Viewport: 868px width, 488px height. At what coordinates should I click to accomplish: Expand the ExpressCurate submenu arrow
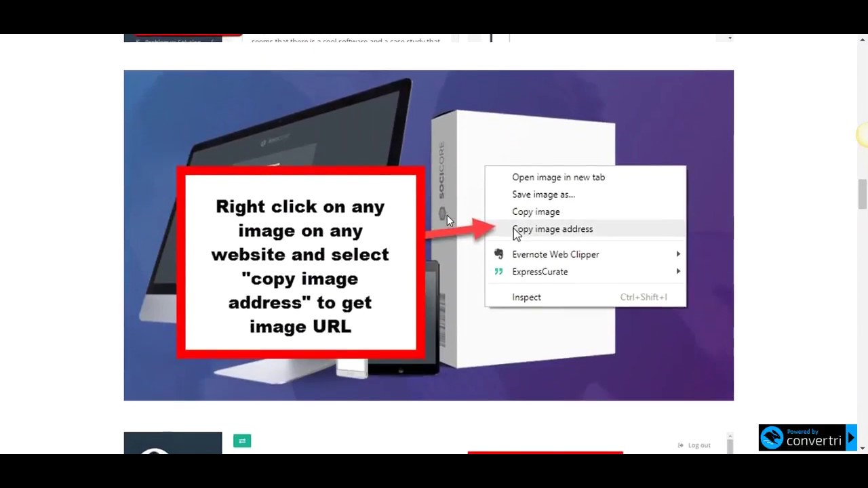tap(677, 271)
